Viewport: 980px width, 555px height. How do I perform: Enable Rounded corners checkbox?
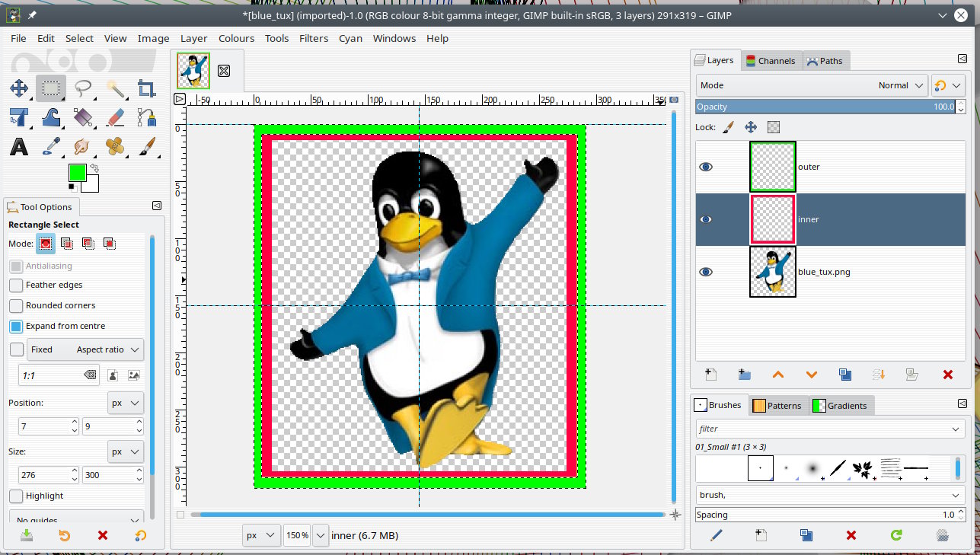(16, 305)
